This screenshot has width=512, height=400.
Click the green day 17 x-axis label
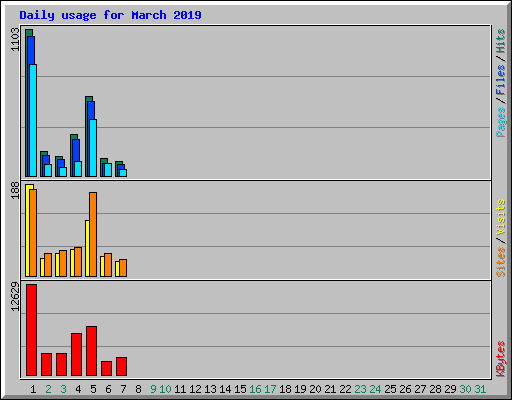click(x=270, y=389)
